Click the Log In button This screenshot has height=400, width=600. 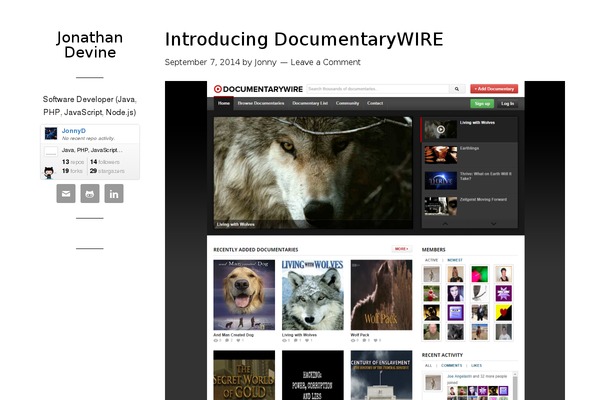(507, 104)
